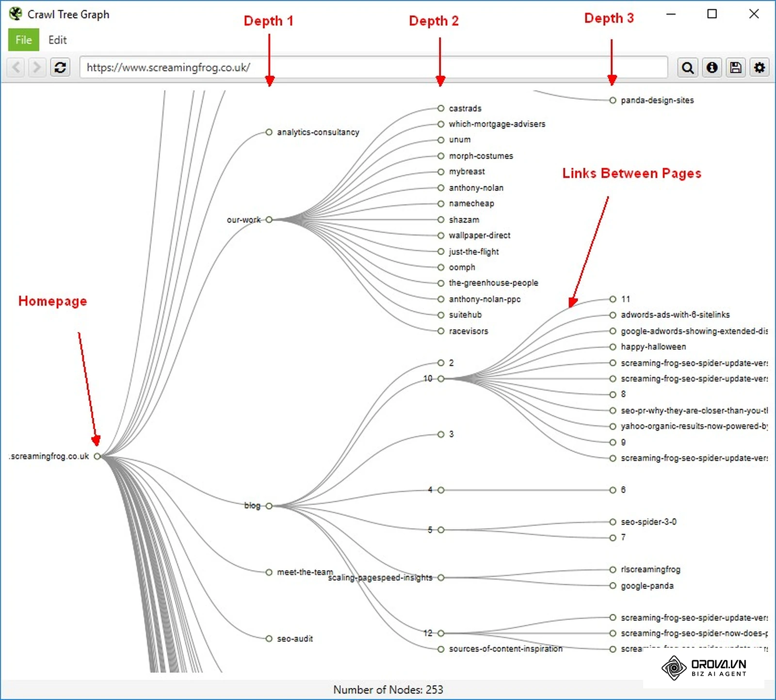Open the Edit menu

pos(57,40)
